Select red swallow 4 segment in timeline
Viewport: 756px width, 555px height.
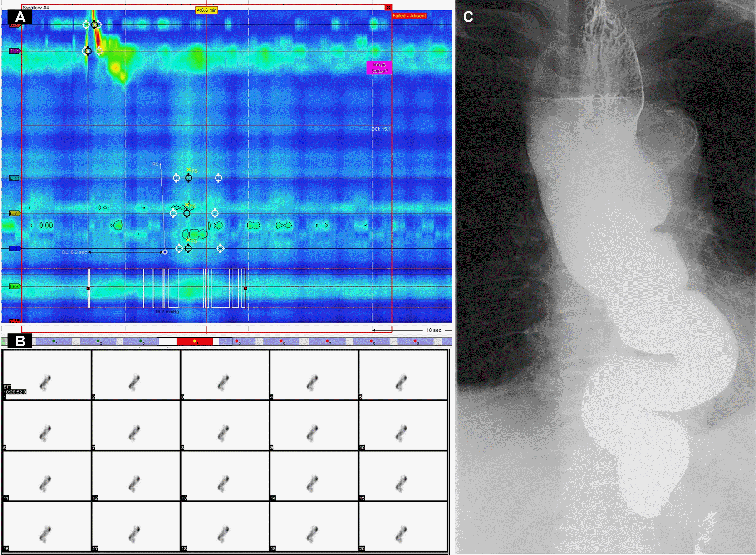(195, 341)
